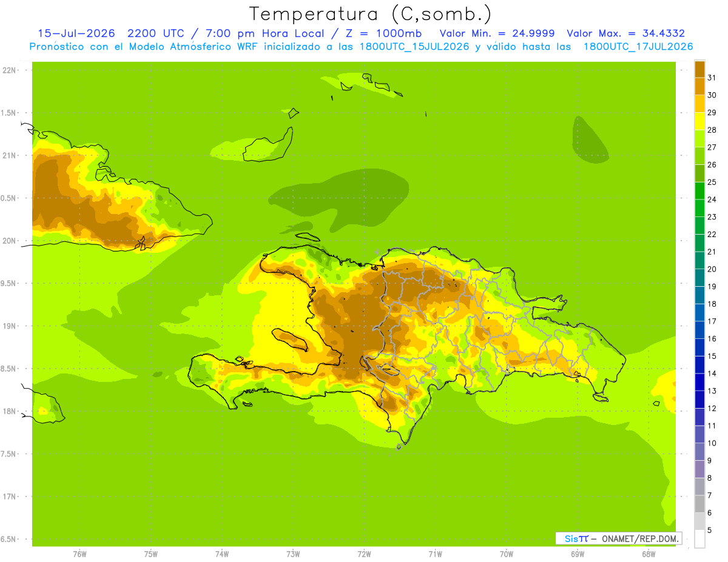Pick the legend swatch between 29 and 30

699,104
